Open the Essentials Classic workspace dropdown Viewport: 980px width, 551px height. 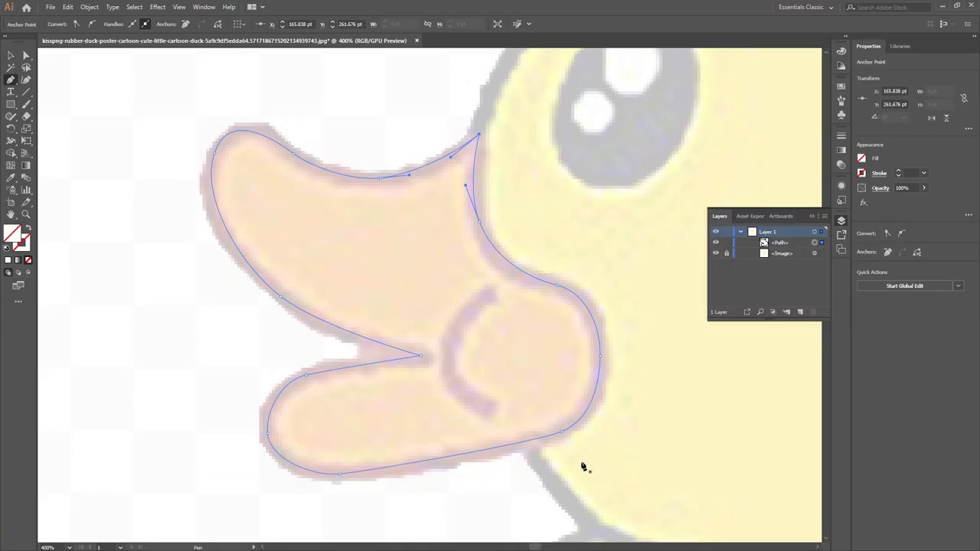tap(805, 7)
